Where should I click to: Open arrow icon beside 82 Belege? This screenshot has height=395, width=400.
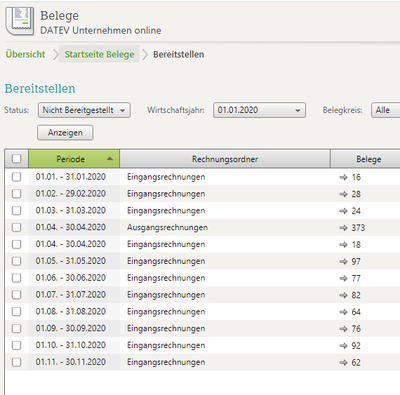[343, 295]
